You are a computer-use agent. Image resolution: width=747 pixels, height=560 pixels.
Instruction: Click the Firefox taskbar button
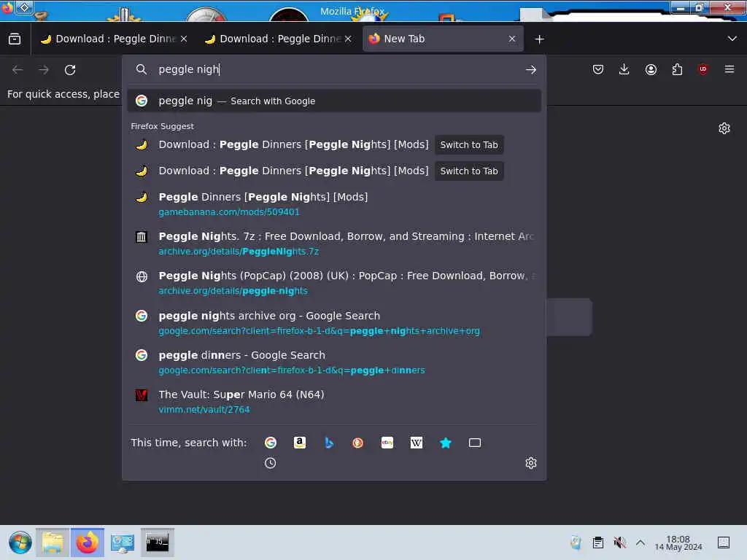[88, 542]
